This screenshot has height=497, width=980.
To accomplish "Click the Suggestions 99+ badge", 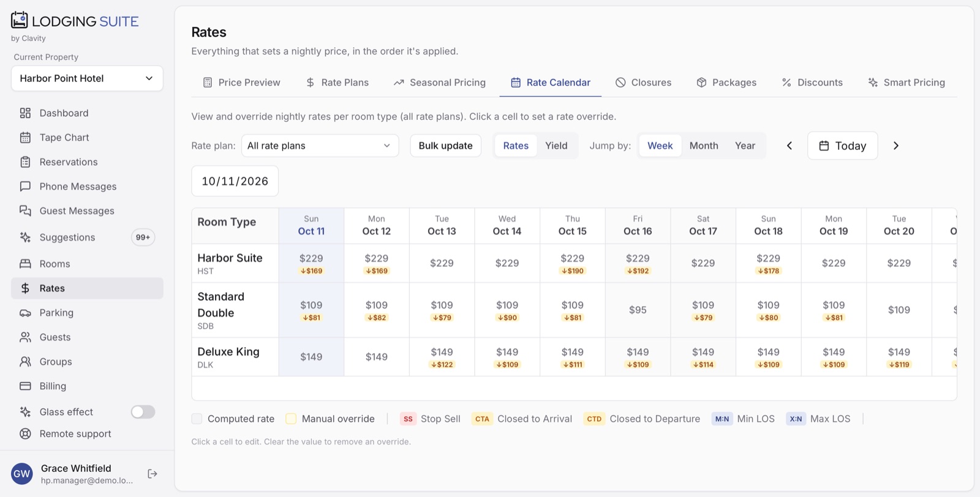I will tap(143, 237).
